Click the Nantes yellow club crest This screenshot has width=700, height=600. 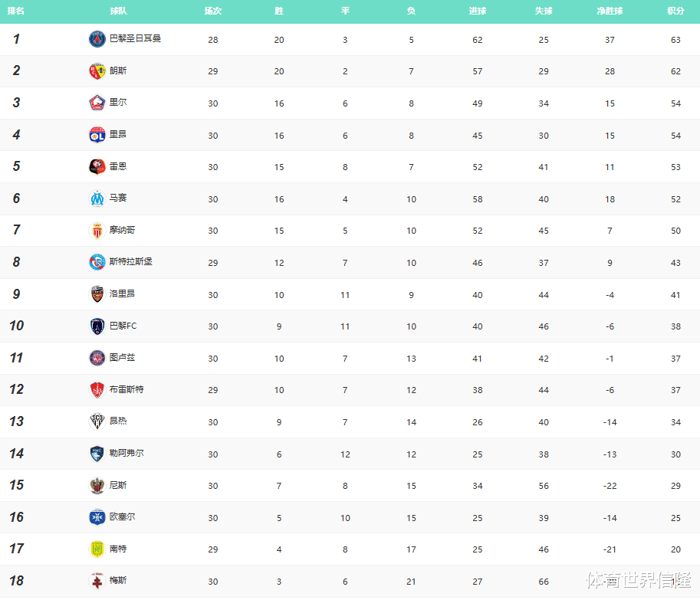[97, 549]
